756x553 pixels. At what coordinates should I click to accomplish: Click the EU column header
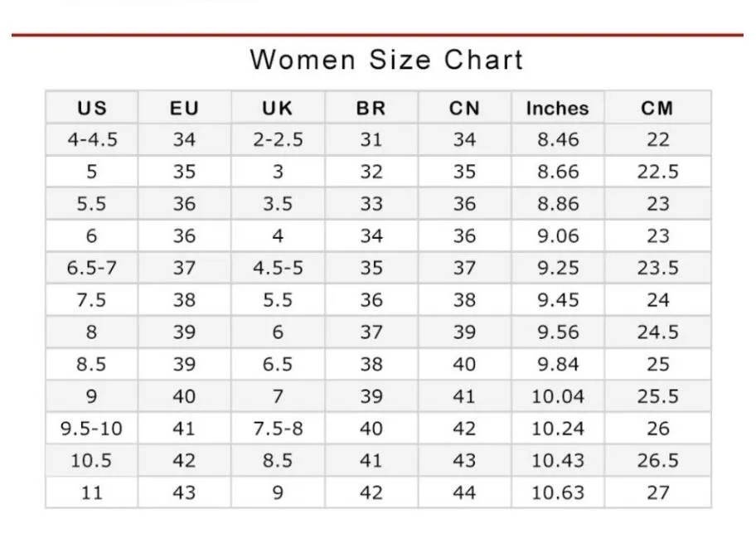[184, 108]
